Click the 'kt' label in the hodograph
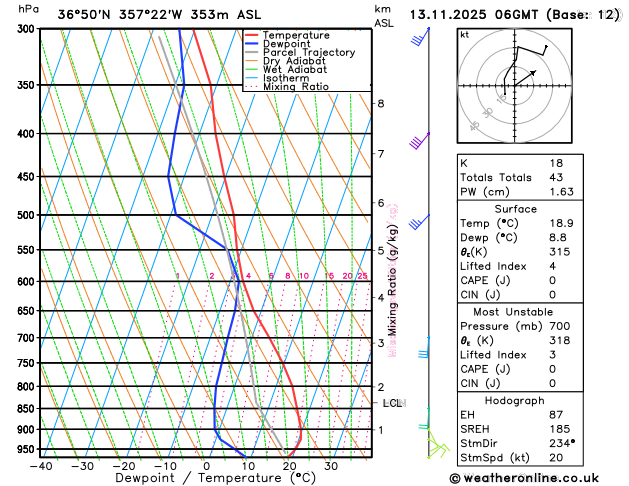This screenshot has width=629, height=486. 465,35
